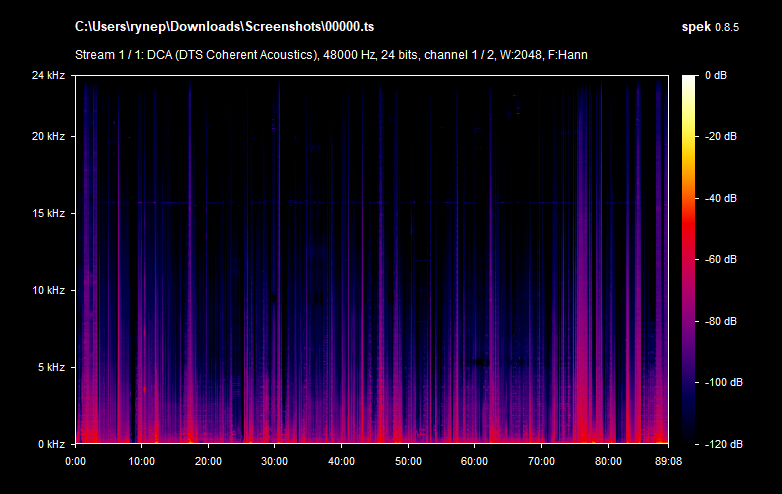Click the 5 kHz frequency label

51,367
